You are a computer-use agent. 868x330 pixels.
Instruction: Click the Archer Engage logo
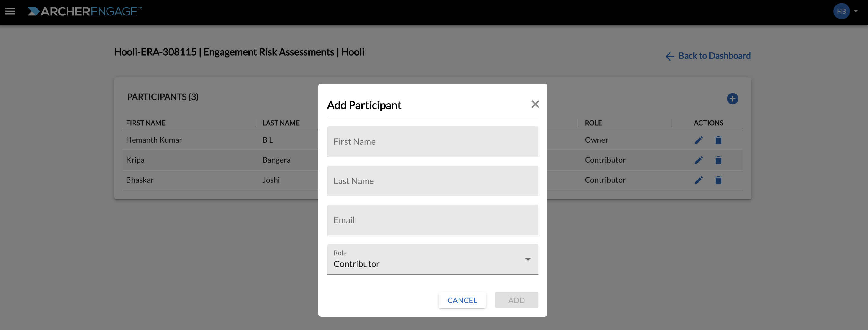pos(84,12)
